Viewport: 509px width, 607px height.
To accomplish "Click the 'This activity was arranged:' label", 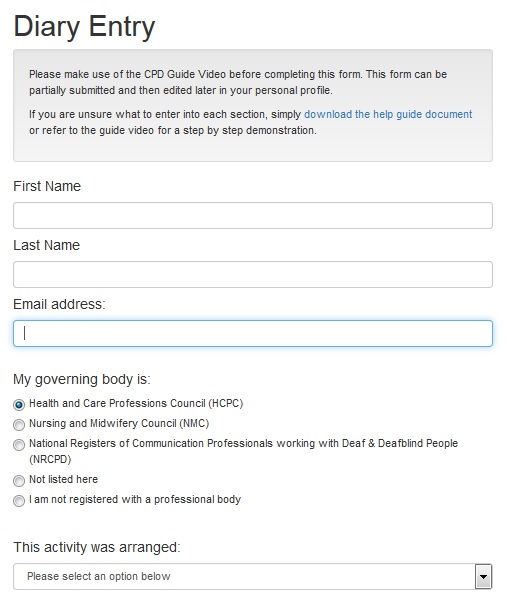I will pos(97,547).
